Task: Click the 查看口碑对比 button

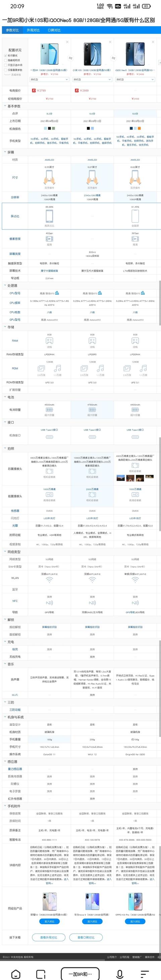Action: pos(86,937)
